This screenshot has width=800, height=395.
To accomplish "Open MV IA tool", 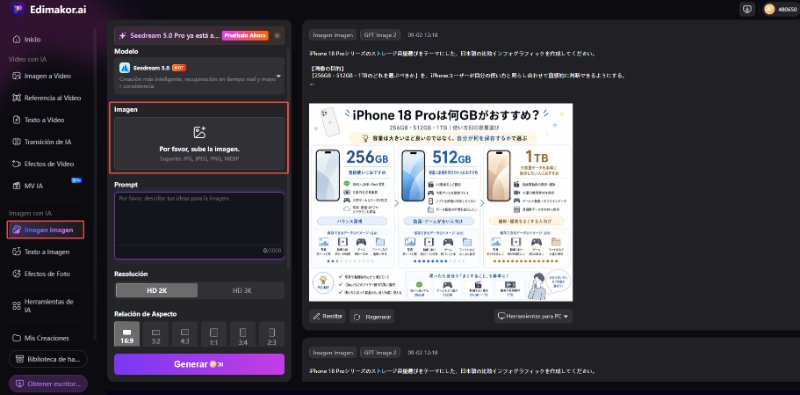I will (28, 186).
